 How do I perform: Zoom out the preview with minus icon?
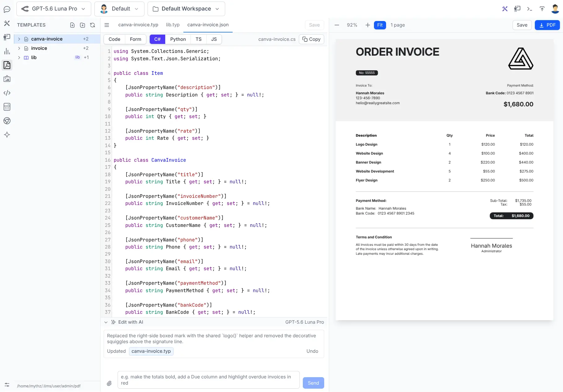coord(337,25)
